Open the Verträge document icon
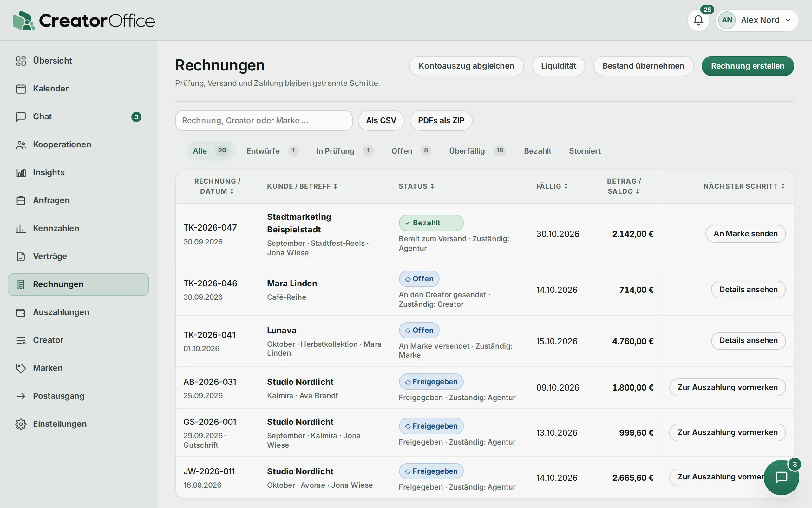 (x=21, y=256)
